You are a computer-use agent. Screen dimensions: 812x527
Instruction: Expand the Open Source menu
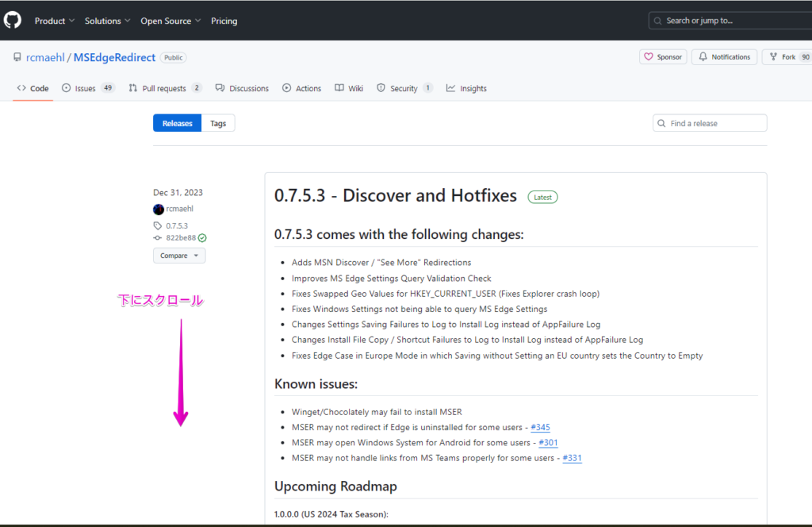pos(170,21)
